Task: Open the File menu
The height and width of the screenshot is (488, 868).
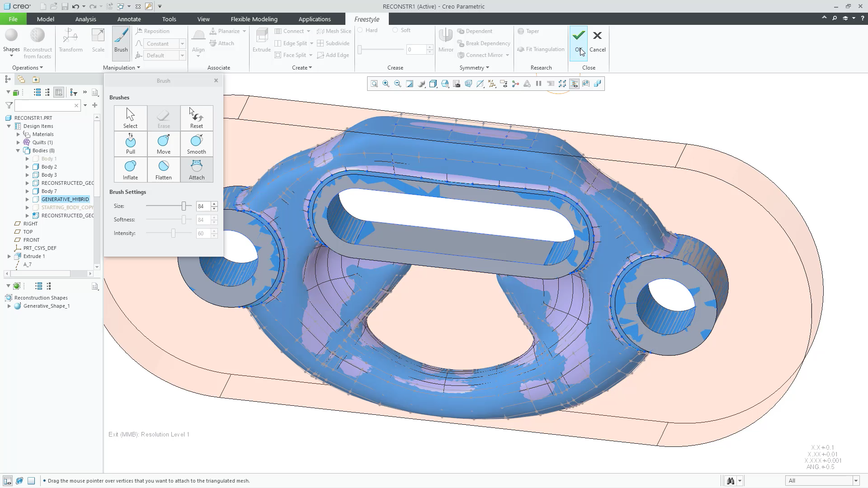Action: 13,19
